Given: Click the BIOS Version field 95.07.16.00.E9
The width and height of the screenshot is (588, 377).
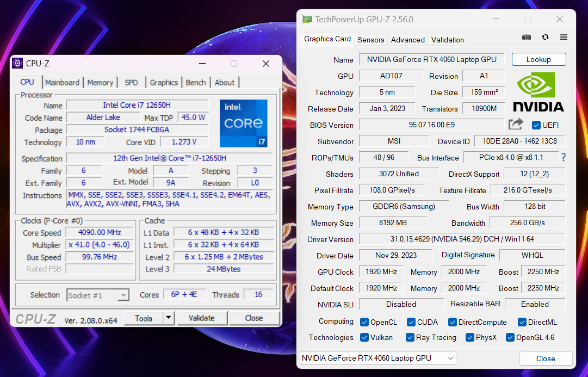Looking at the screenshot, I should coord(432,125).
